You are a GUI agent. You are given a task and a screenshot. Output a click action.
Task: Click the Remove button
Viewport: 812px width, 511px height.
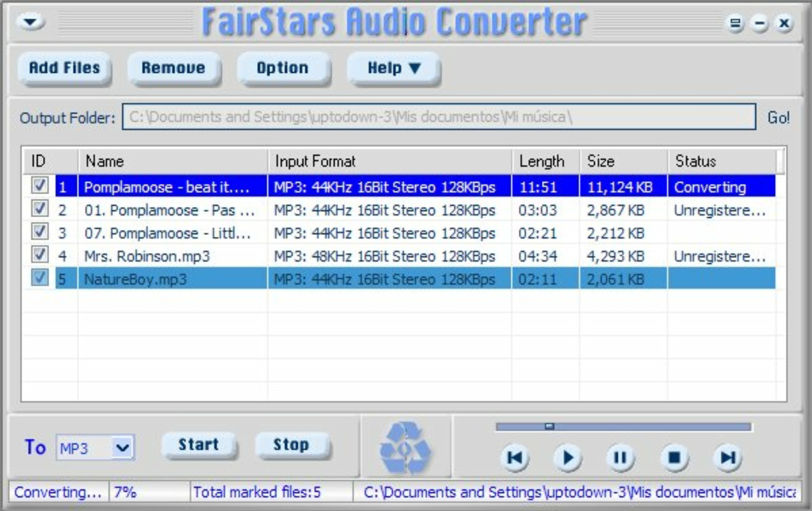click(x=174, y=68)
